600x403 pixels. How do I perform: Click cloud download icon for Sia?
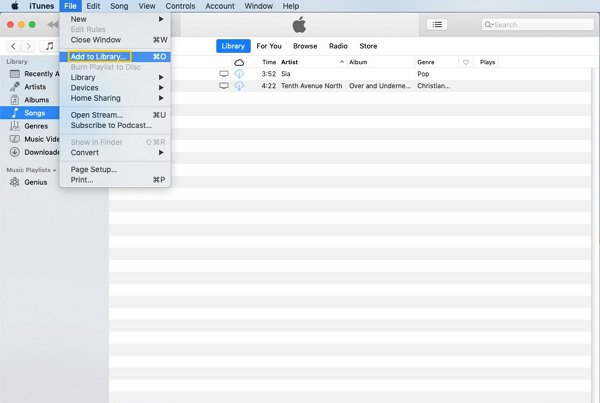pos(239,73)
